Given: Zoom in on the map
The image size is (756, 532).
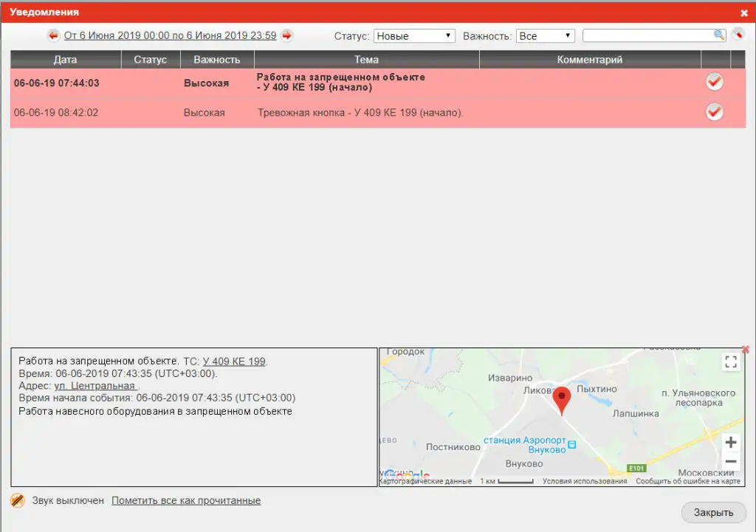Looking at the screenshot, I should pos(731,443).
